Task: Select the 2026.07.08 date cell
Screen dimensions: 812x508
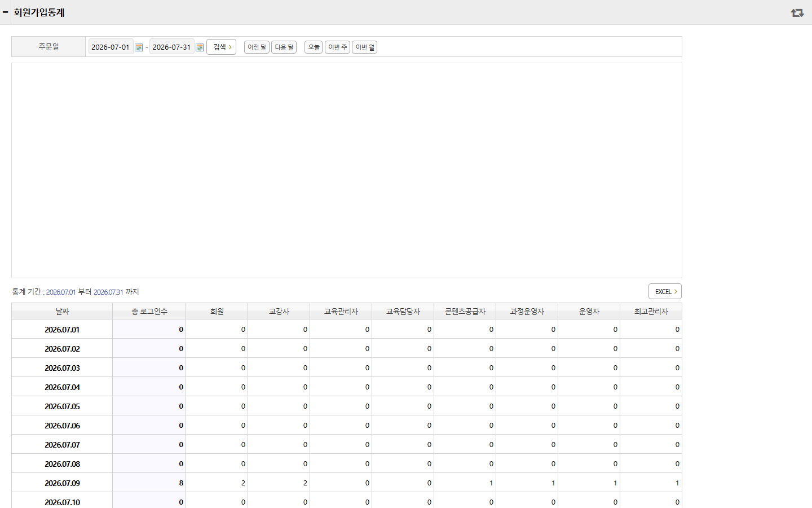Action: pyautogui.click(x=62, y=464)
